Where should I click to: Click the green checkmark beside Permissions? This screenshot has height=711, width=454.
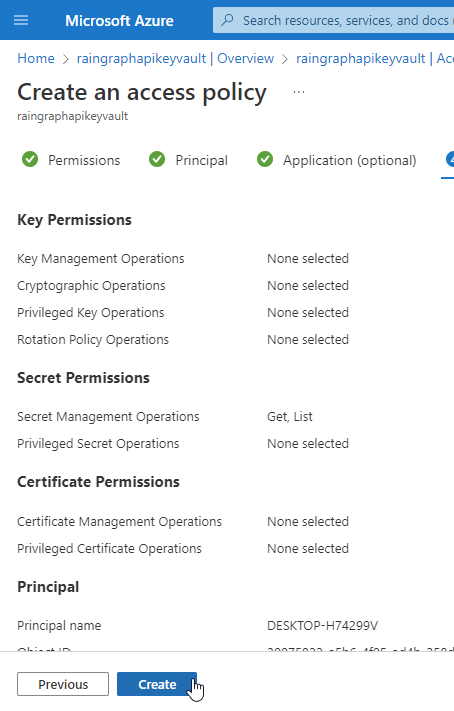coord(30,160)
